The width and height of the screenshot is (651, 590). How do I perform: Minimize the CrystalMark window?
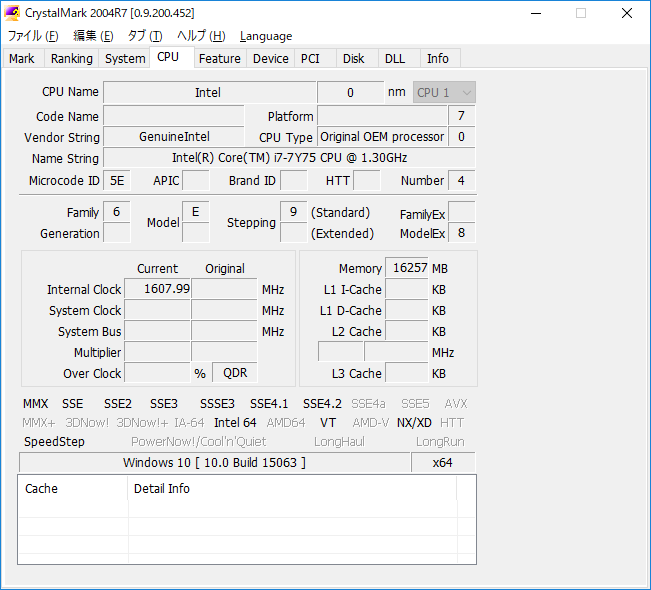[536, 13]
